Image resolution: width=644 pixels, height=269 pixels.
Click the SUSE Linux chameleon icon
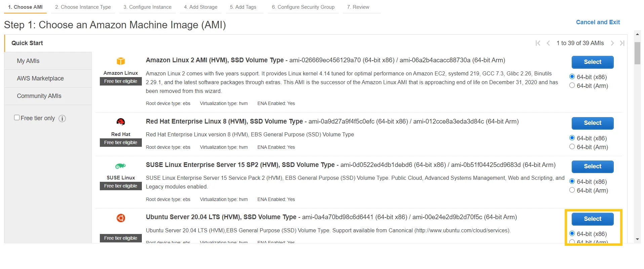tap(120, 166)
